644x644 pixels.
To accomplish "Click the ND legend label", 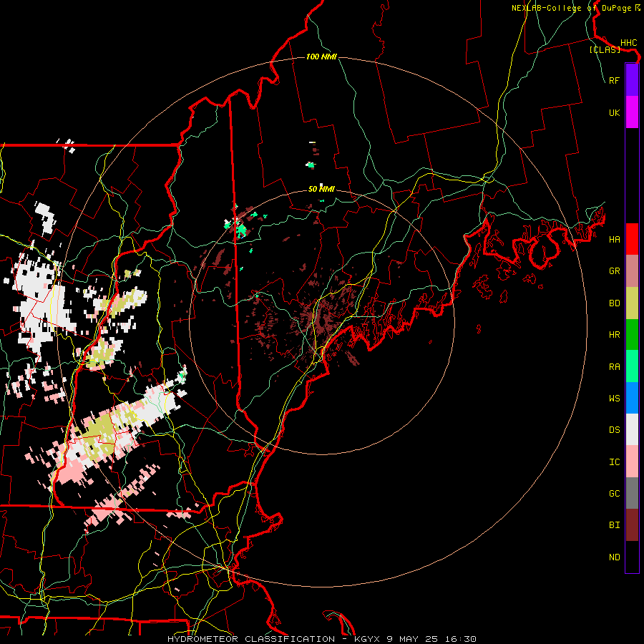I will (x=615, y=557).
